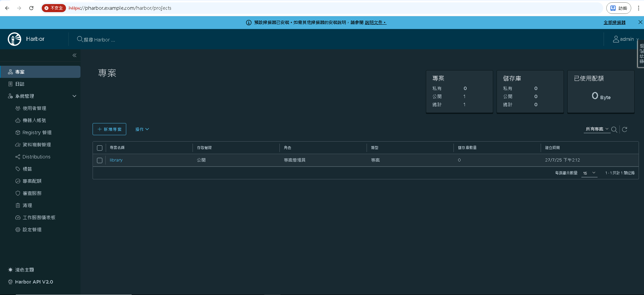The height and width of the screenshot is (295, 644).
Task: Click the 標籤 tag icon
Action: click(x=18, y=169)
